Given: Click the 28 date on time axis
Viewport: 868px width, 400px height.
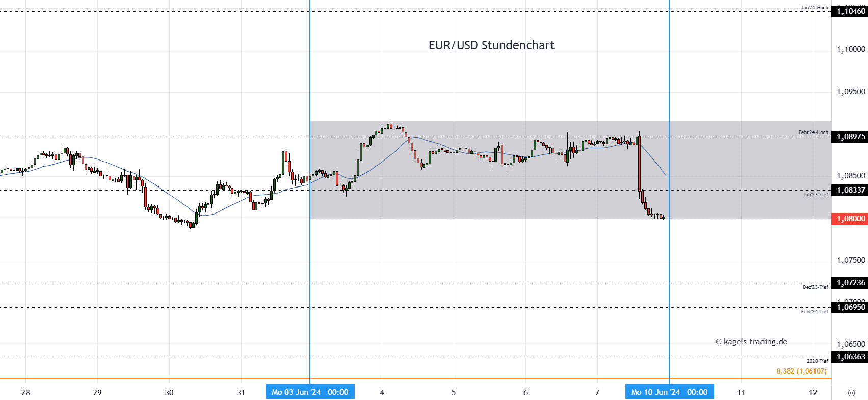Looking at the screenshot, I should [25, 393].
